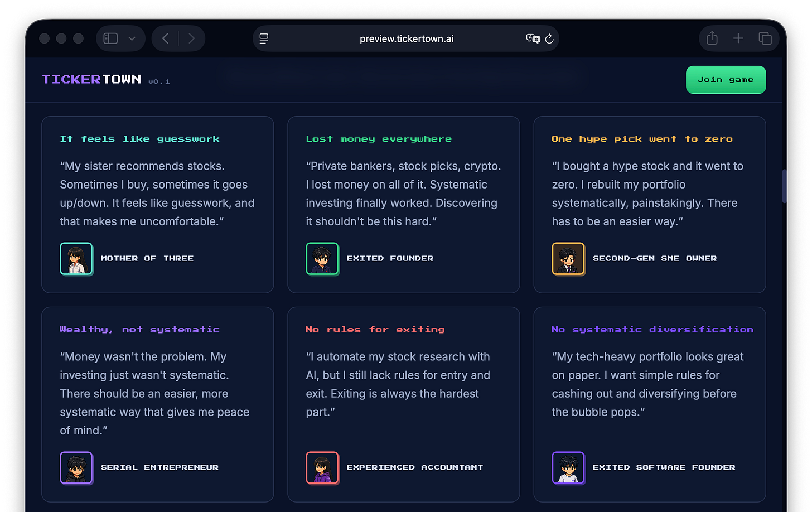Click the SECOND-GEN SME OWNER label
This screenshot has height=512, width=812.
tap(655, 258)
